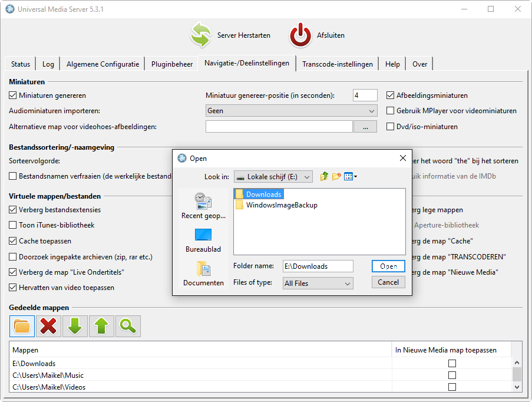Screen dimensions: 532x402
Task: Enable Bestandsnamen verfraaien checkbox
Action: (12, 176)
